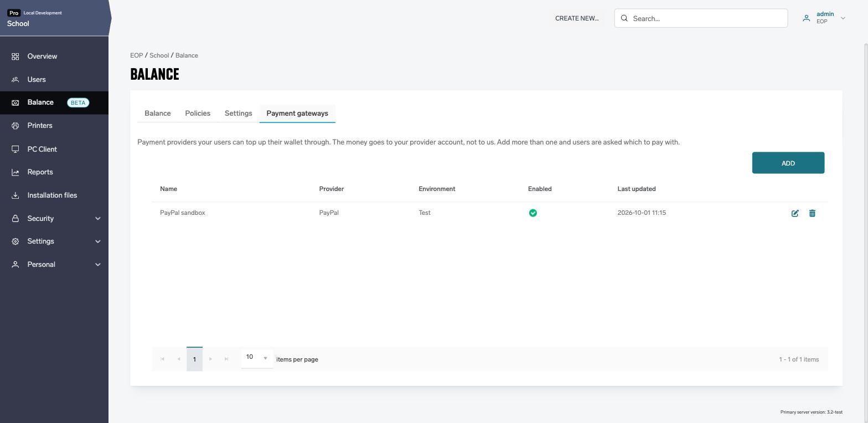Click the Personal person icon in sidebar
The image size is (868, 423).
point(15,265)
